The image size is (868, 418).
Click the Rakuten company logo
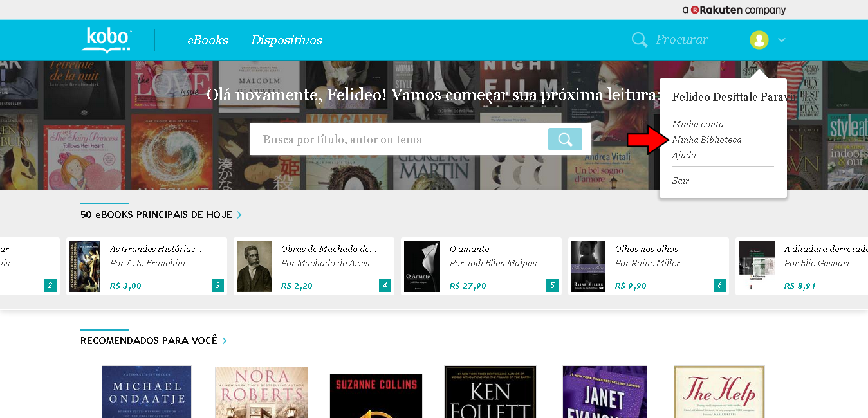coord(734,10)
